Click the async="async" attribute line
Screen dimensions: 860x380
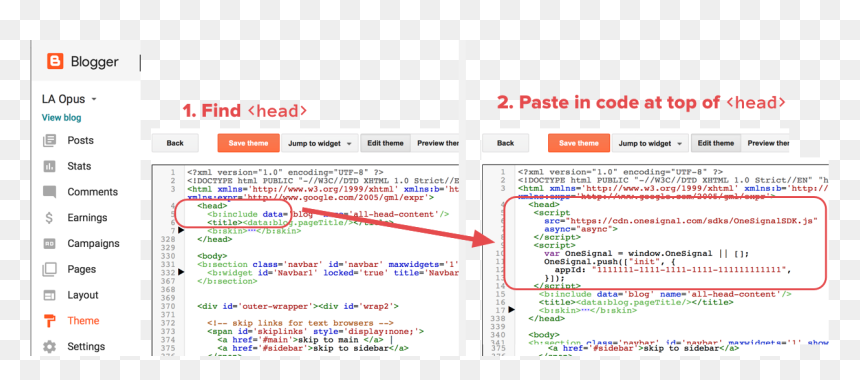(581, 229)
